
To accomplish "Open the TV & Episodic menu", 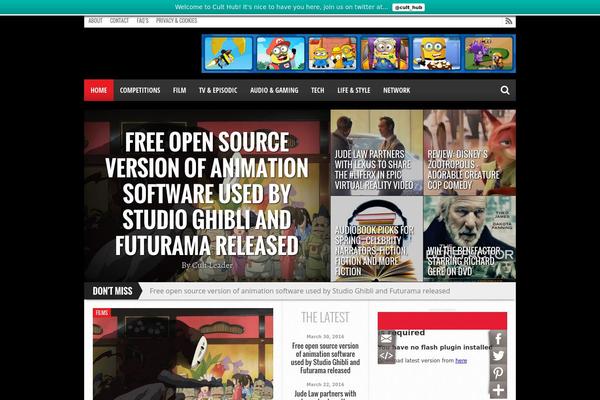I will [218, 90].
